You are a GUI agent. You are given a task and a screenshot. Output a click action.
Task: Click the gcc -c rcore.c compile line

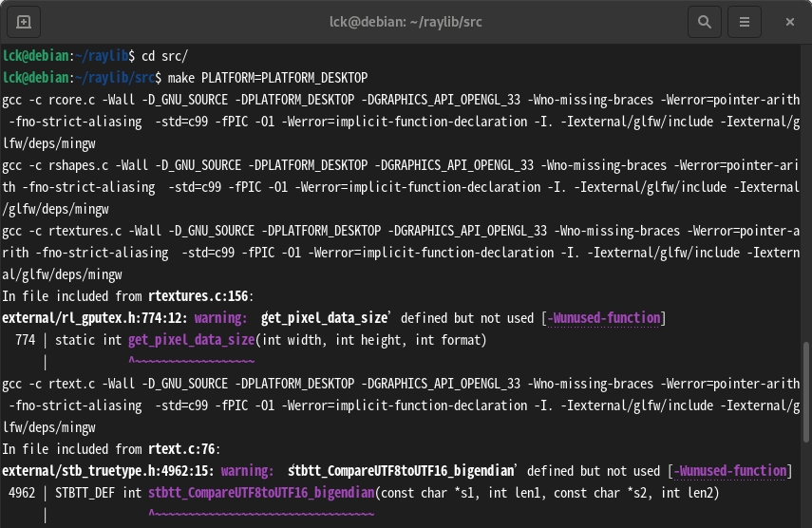(x=401, y=122)
